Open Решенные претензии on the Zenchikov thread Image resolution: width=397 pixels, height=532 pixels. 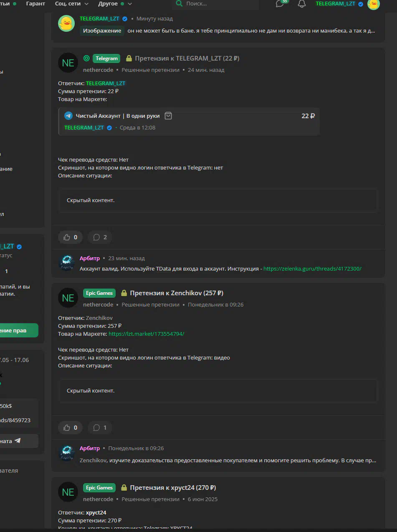click(150, 304)
